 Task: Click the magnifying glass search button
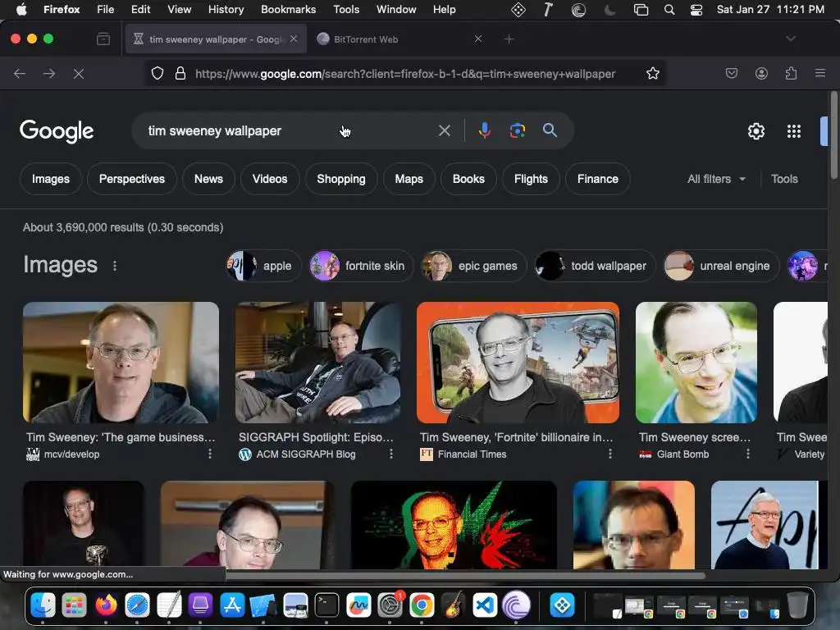point(550,130)
